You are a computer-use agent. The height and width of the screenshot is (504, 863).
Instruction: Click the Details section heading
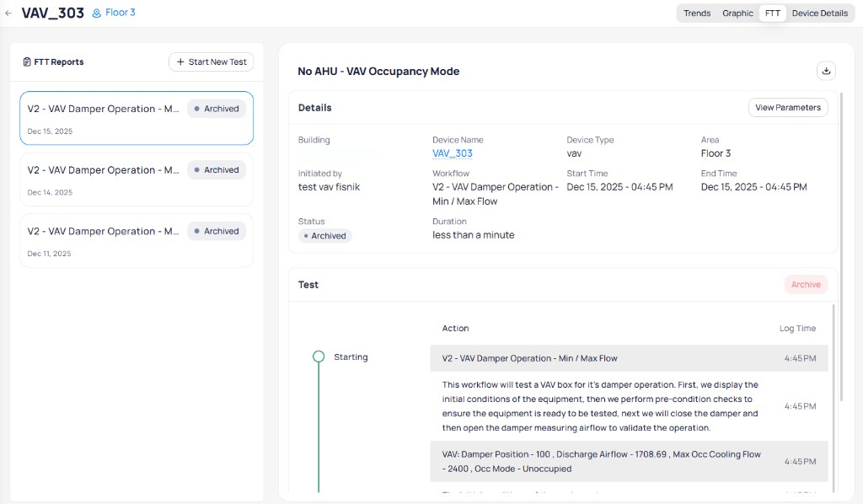tap(315, 108)
